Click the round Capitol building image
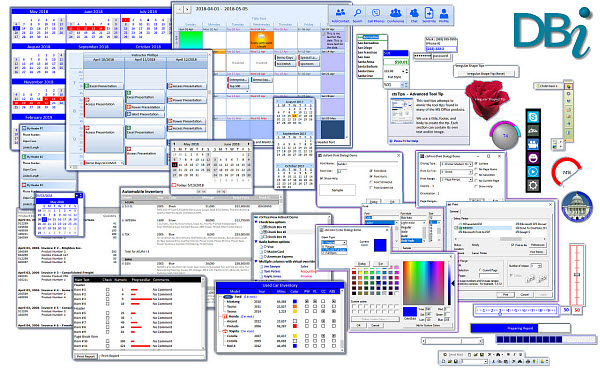The height and width of the screenshot is (368, 600). (x=577, y=207)
